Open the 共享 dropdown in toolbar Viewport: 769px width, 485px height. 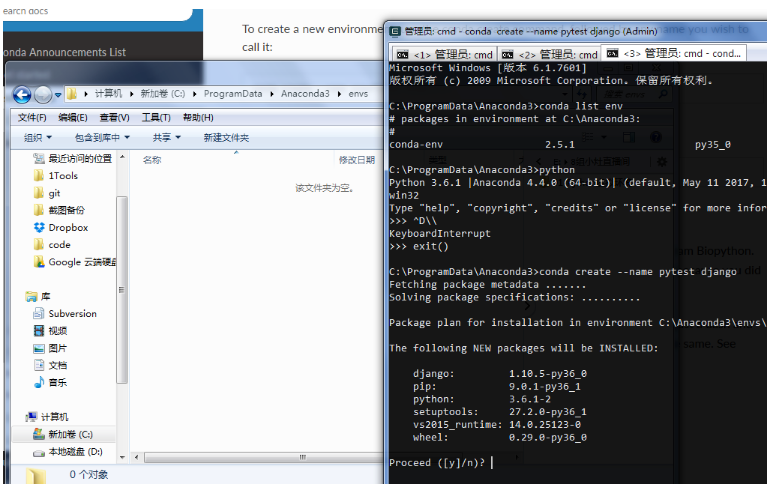[x=167, y=138]
